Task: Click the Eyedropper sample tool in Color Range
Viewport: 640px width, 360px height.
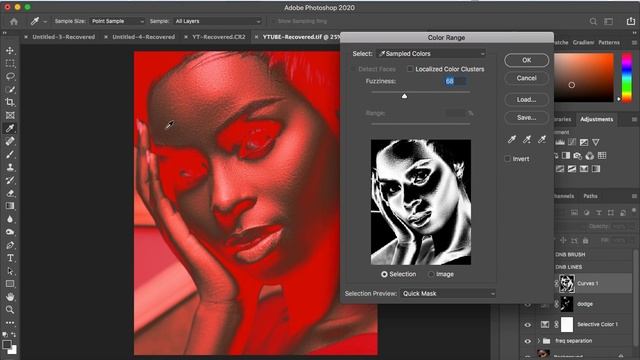Action: (512, 140)
